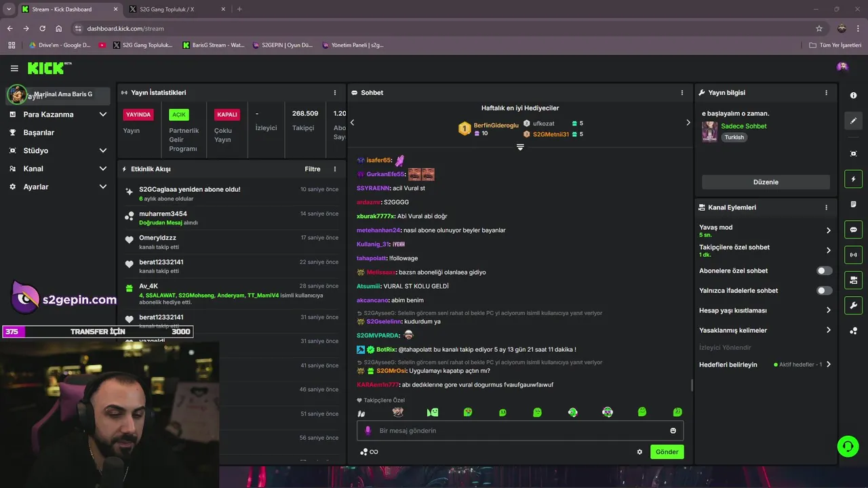This screenshot has width=868, height=488.
Task: Click the chat panel scrollbar
Action: 692,385
